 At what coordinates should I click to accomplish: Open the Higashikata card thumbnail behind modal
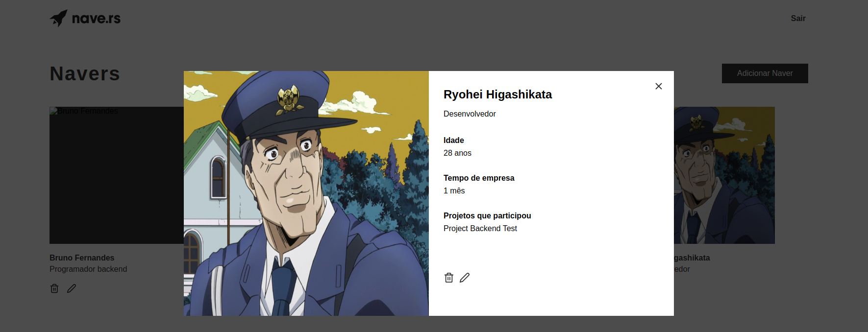[x=724, y=175]
